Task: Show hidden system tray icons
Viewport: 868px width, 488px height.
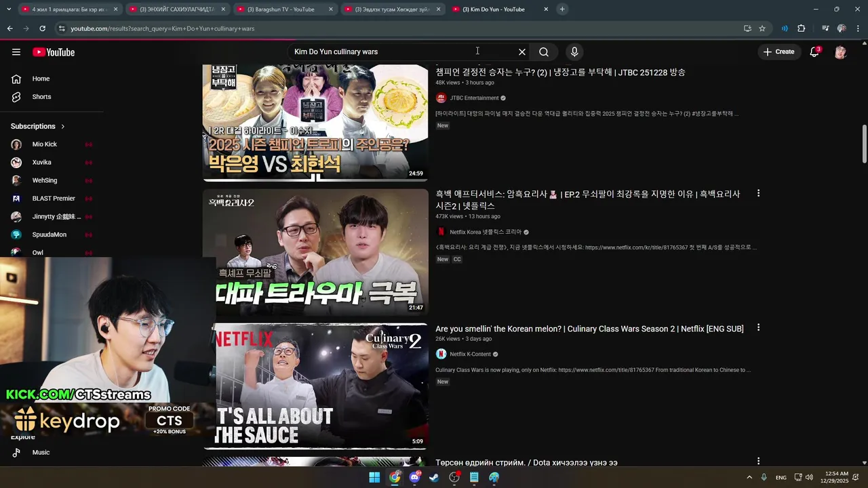Action: 749,477
